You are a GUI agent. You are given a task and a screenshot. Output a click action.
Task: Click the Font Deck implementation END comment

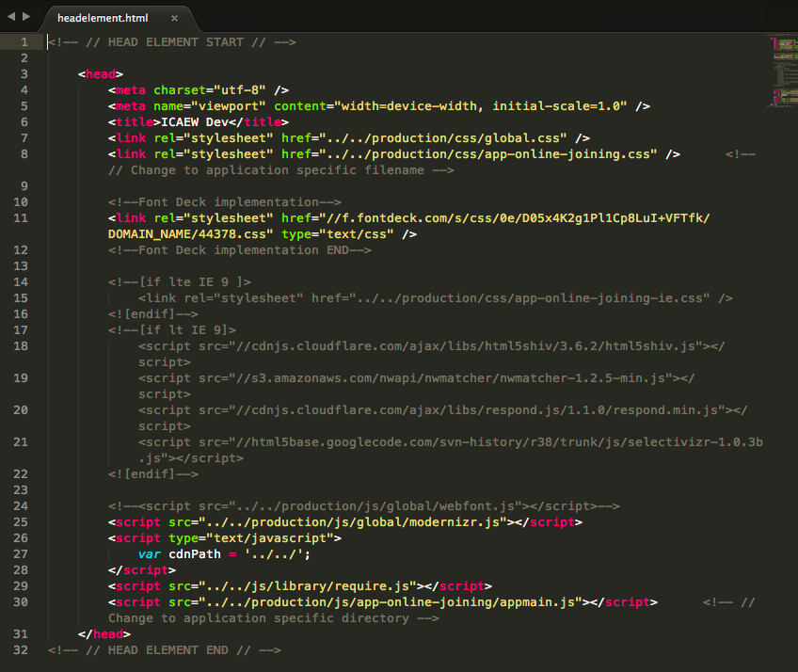[240, 250]
